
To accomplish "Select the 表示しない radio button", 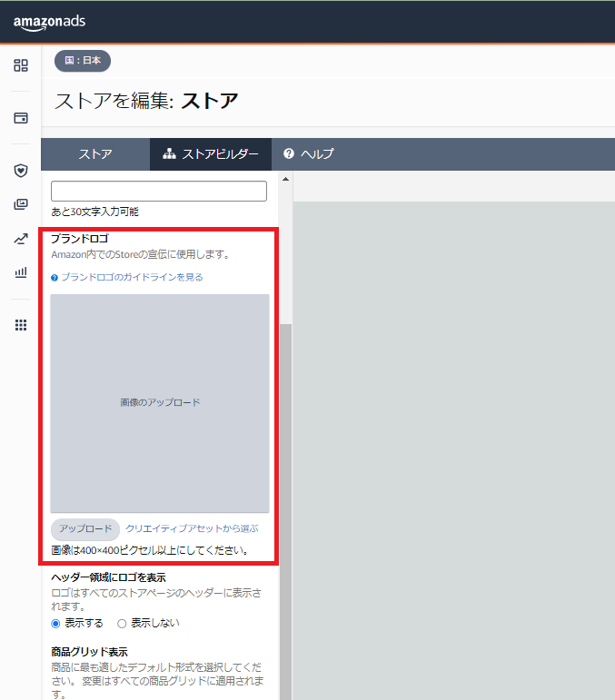I will 122,623.
